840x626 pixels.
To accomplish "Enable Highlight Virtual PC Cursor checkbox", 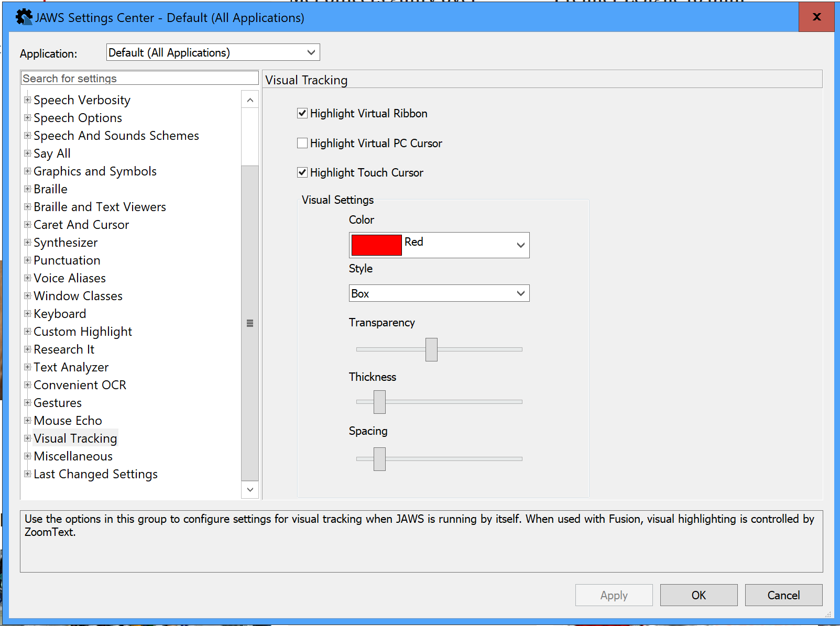I will [x=302, y=143].
